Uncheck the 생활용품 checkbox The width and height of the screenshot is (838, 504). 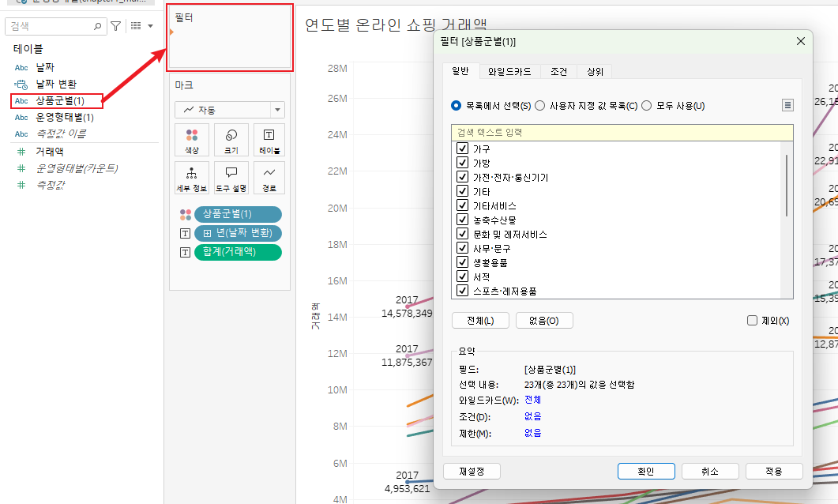[x=463, y=262]
